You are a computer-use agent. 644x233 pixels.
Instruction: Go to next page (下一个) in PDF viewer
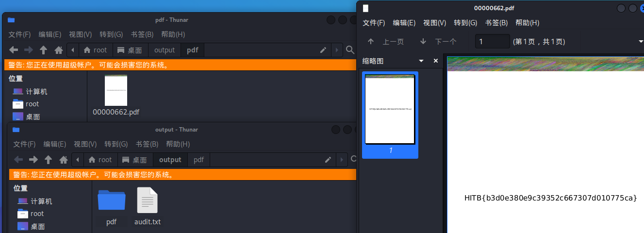(x=438, y=42)
